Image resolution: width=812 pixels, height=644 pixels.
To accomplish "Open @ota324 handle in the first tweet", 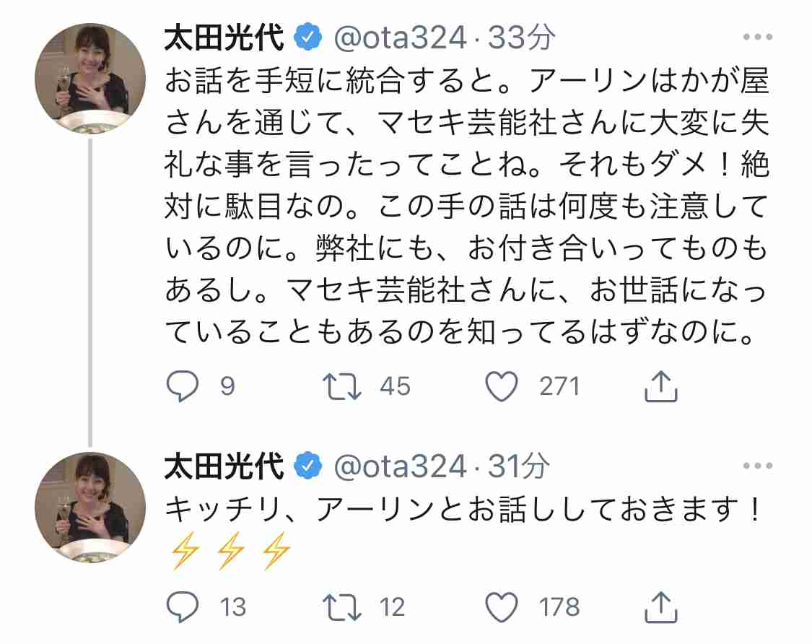I will (x=401, y=38).
